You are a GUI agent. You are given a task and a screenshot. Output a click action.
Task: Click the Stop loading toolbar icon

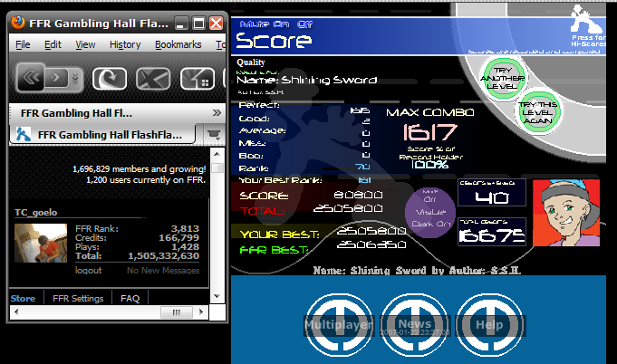(x=153, y=78)
